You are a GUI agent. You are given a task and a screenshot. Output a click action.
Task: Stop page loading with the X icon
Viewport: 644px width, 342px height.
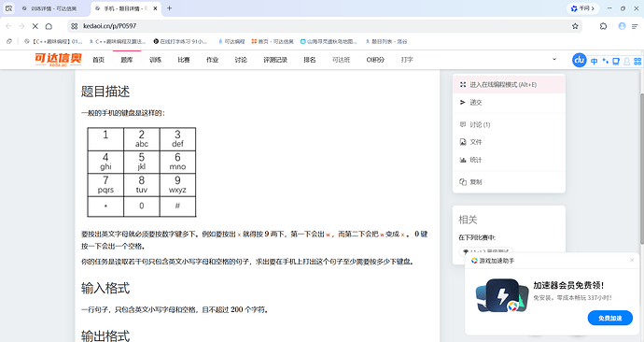tap(35, 26)
